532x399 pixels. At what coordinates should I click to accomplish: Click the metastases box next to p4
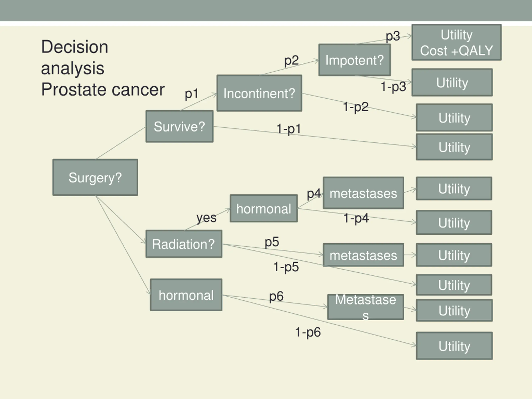[363, 193]
